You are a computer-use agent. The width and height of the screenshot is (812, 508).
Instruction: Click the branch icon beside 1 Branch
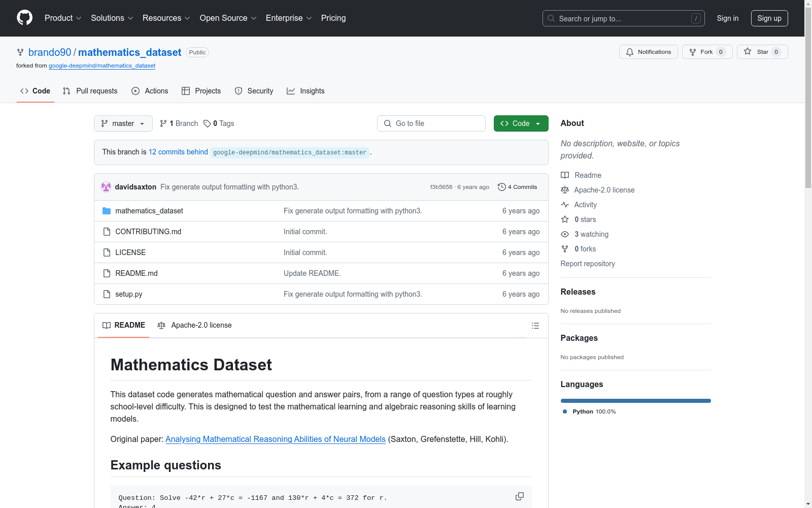(163, 123)
